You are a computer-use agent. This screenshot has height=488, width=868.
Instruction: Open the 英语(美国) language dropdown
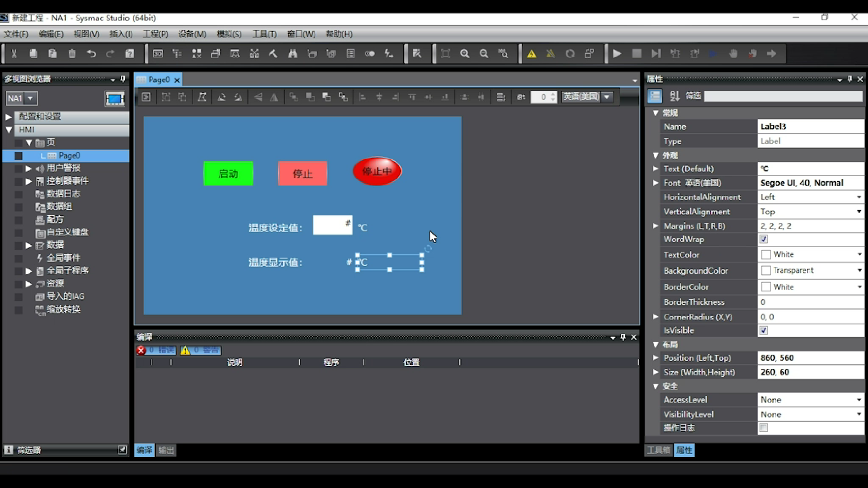(x=607, y=97)
